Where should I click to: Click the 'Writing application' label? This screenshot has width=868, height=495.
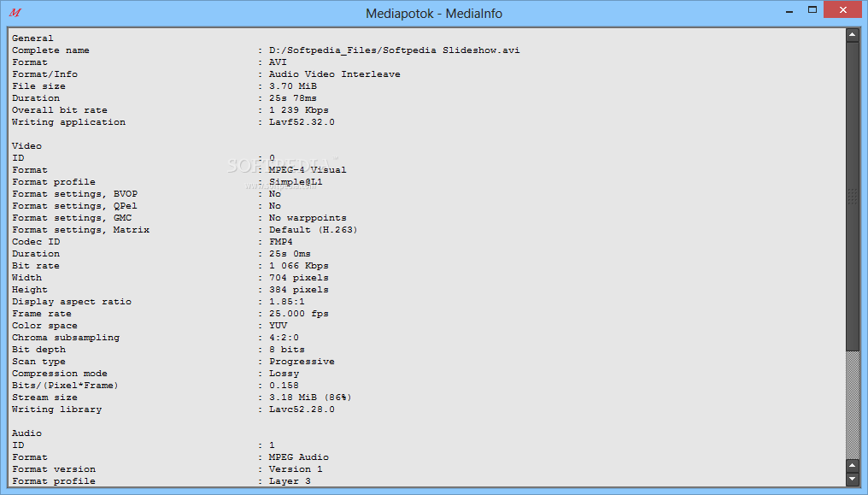(x=68, y=121)
